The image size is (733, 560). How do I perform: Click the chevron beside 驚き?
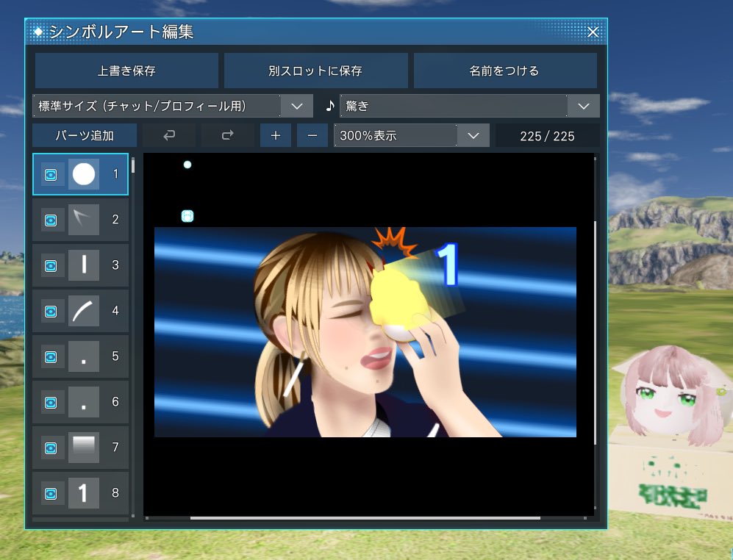(x=584, y=106)
